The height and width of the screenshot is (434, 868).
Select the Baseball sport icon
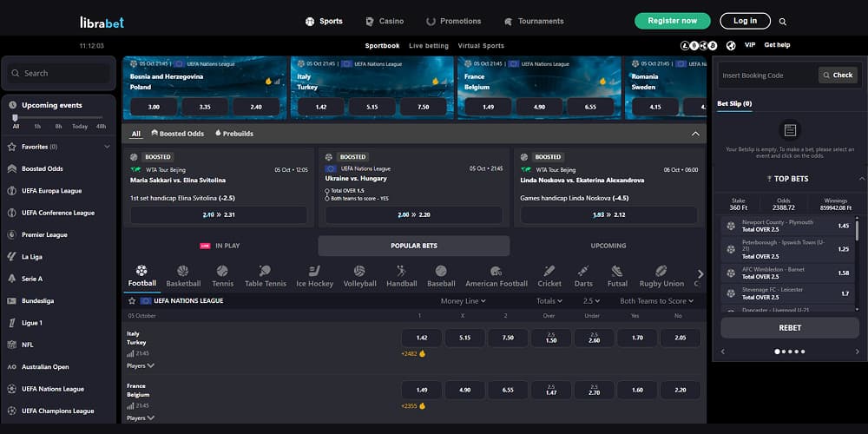[x=441, y=271]
